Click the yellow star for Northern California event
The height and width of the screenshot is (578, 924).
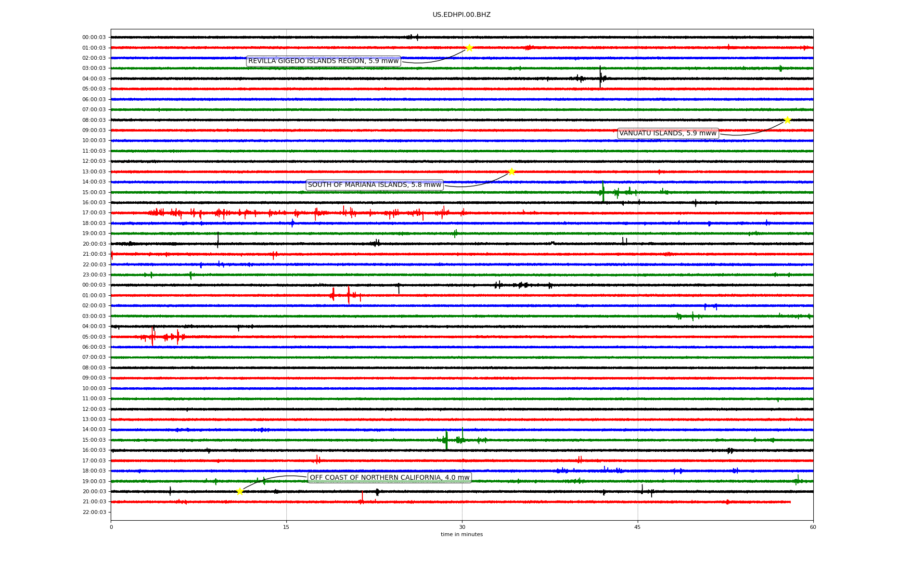tap(240, 491)
